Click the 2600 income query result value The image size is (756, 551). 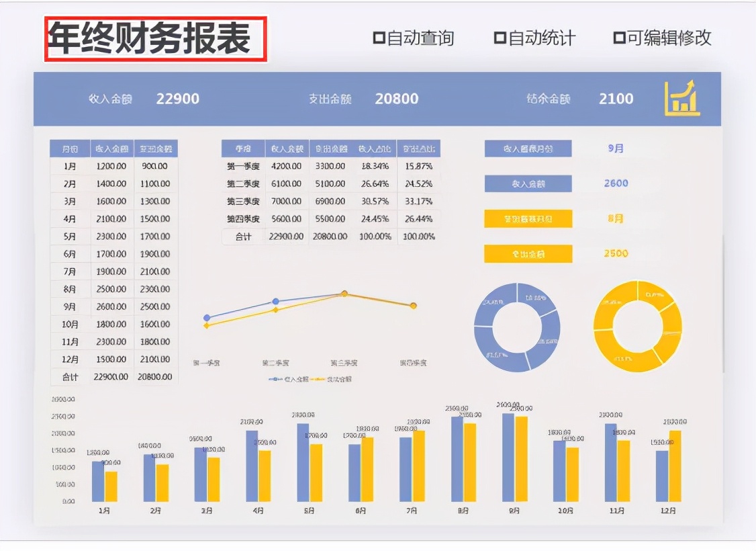point(617,183)
